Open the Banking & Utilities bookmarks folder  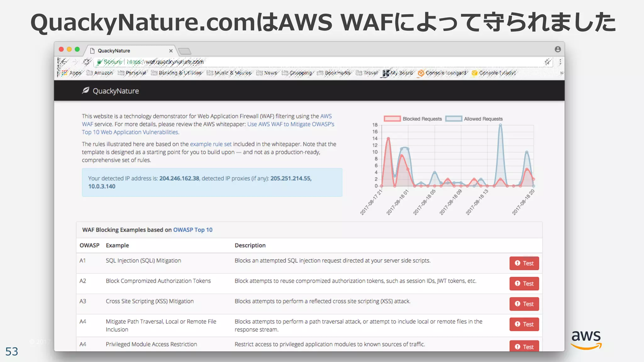[x=176, y=73]
